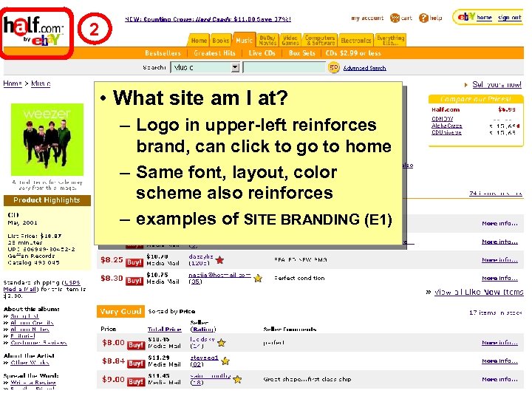Open CDs $2.99 or less section
Image resolution: width=532 pixels, height=399 pixels.
tap(353, 53)
